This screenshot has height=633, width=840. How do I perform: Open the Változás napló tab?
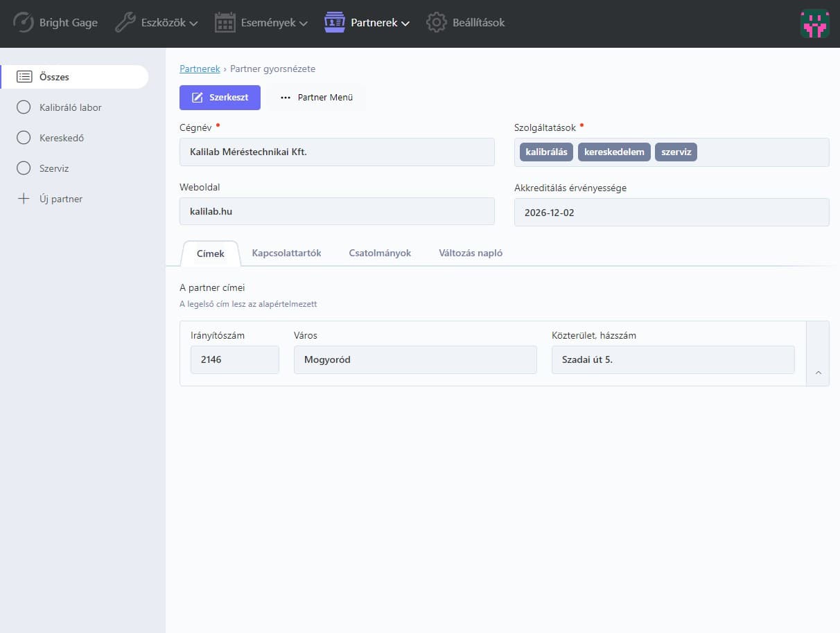[x=471, y=253]
